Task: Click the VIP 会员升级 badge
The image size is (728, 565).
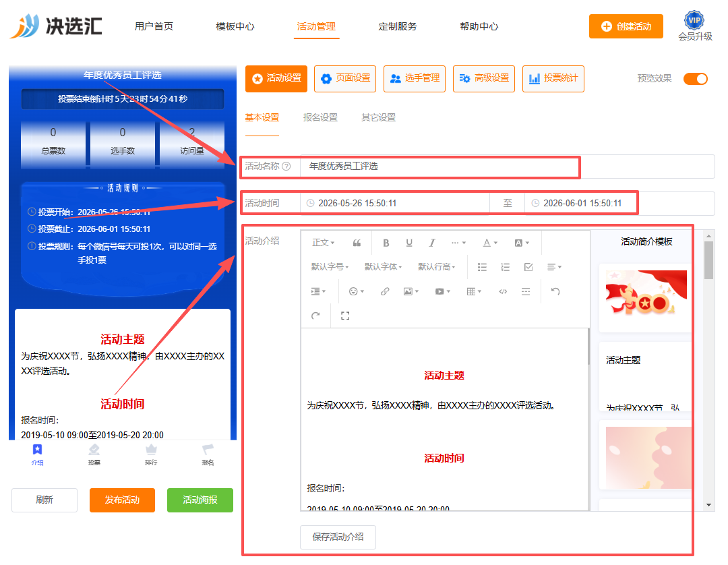Action: pos(694,26)
